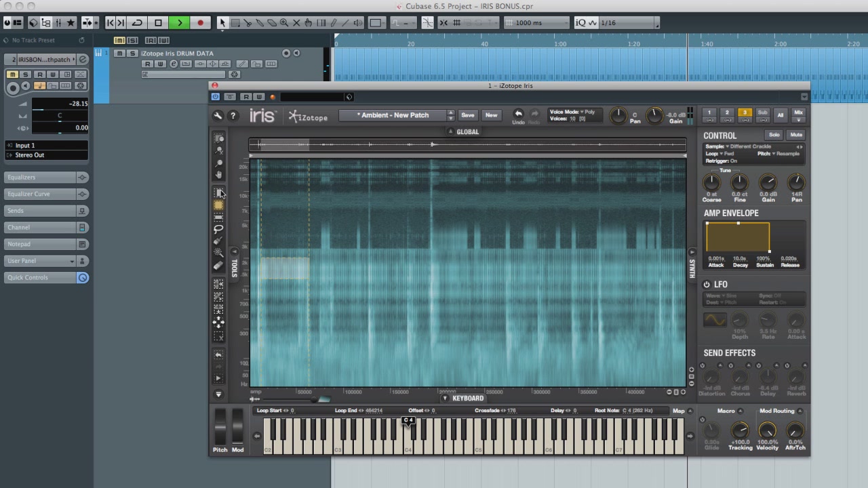Select the Cubase Play speaker tool
Viewport: 868px width, 488px height.
[357, 23]
